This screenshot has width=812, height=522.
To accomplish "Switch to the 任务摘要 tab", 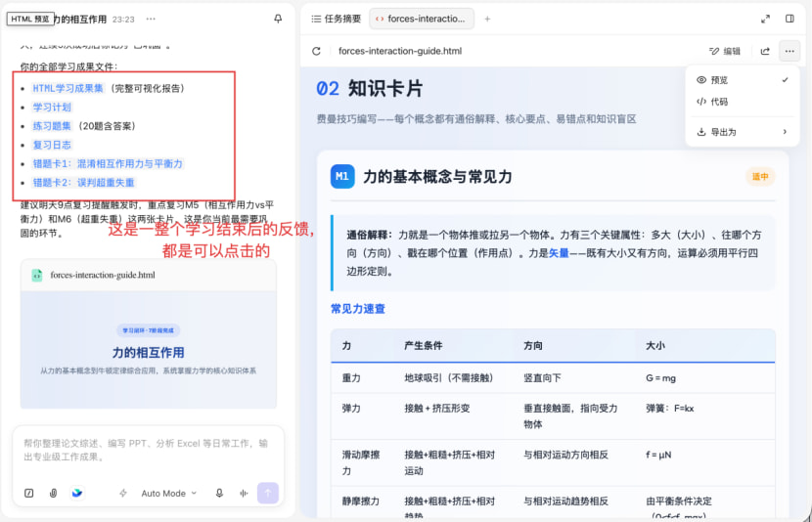I will pyautogui.click(x=337, y=19).
